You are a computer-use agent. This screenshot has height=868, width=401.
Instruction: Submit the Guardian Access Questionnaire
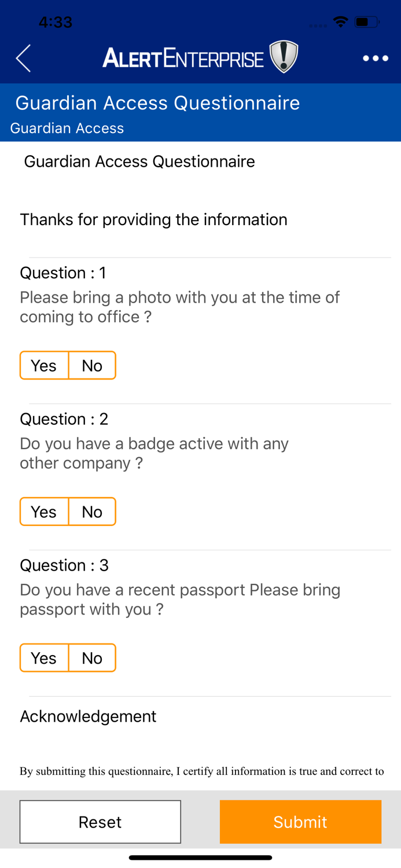pos(300,822)
